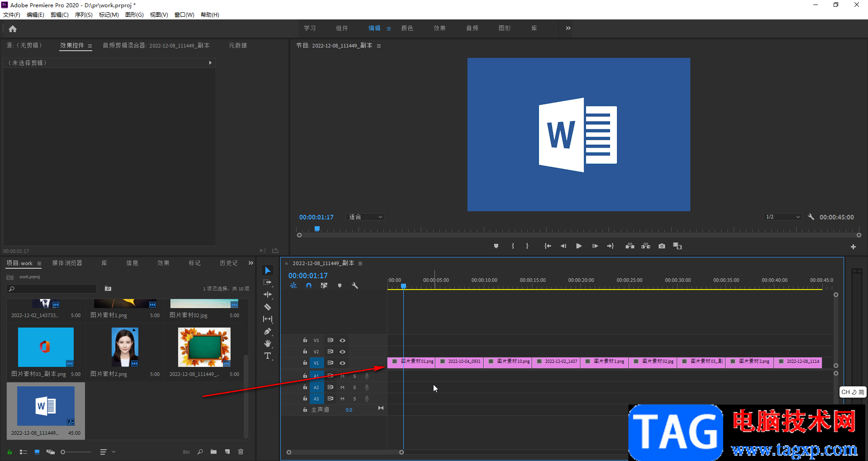Viewport: 868px width, 461px height.
Task: Open playback resolution 1/2 dropdown
Action: point(783,217)
